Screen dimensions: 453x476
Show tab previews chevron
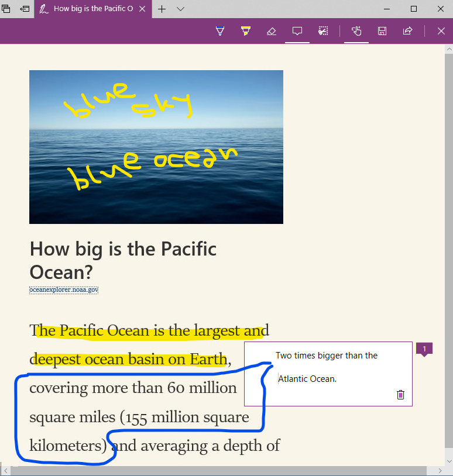pos(180,9)
